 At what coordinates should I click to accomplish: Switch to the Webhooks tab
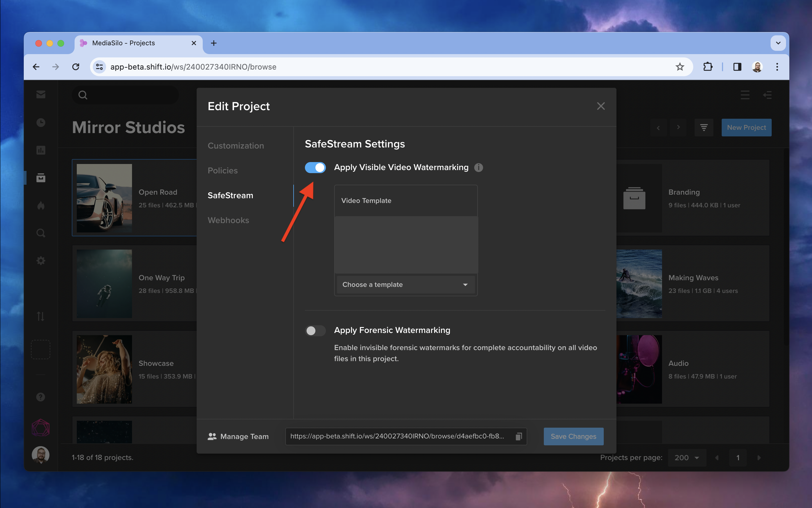click(228, 220)
